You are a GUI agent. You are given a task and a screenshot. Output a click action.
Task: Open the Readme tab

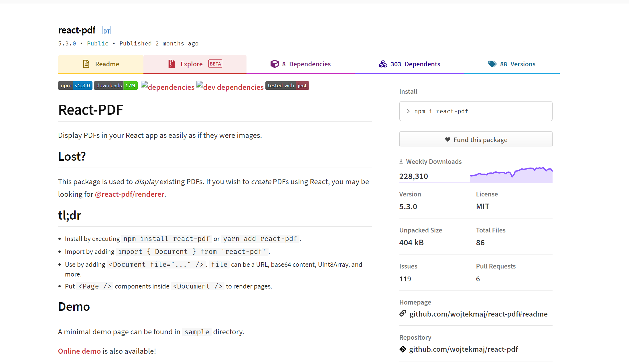point(101,64)
